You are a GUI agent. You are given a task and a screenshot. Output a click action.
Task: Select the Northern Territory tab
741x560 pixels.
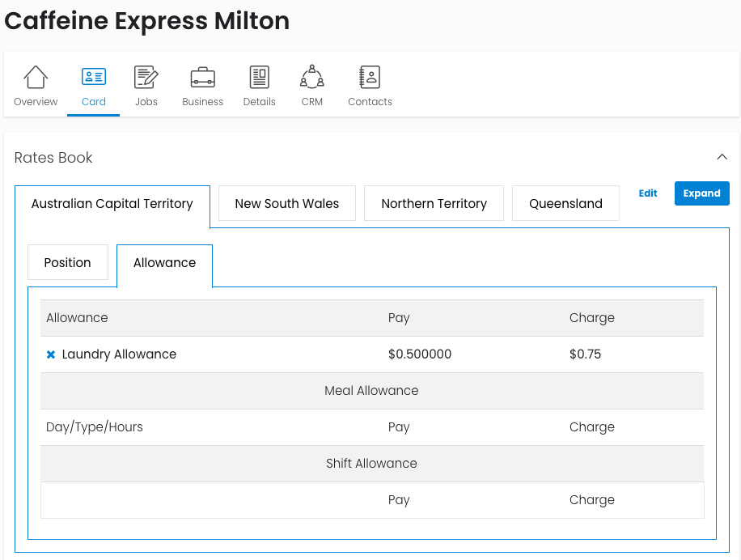pyautogui.click(x=434, y=204)
